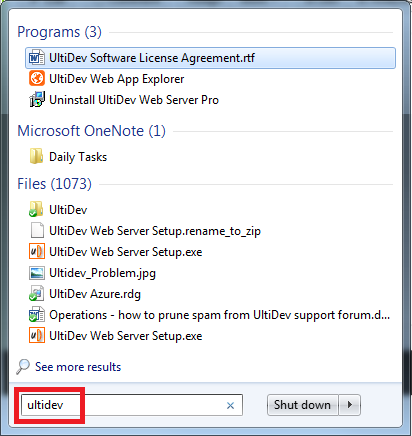The width and height of the screenshot is (412, 436).
Task: Open the UltiDev Azure.rdg file icon
Action: (x=36, y=294)
